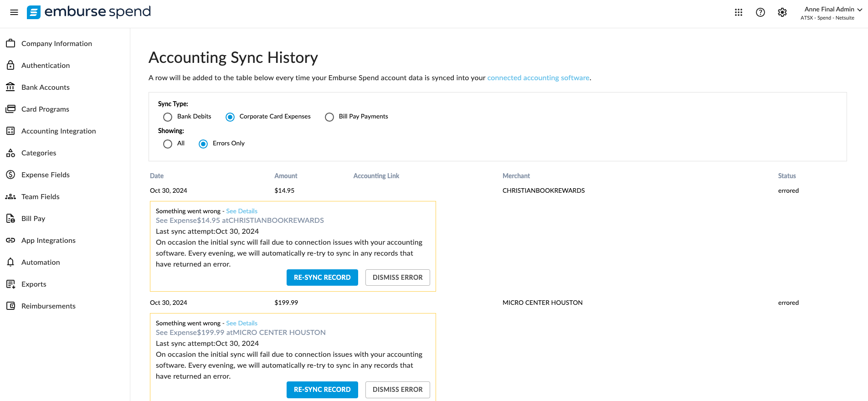Click the Amount column header

click(x=286, y=176)
